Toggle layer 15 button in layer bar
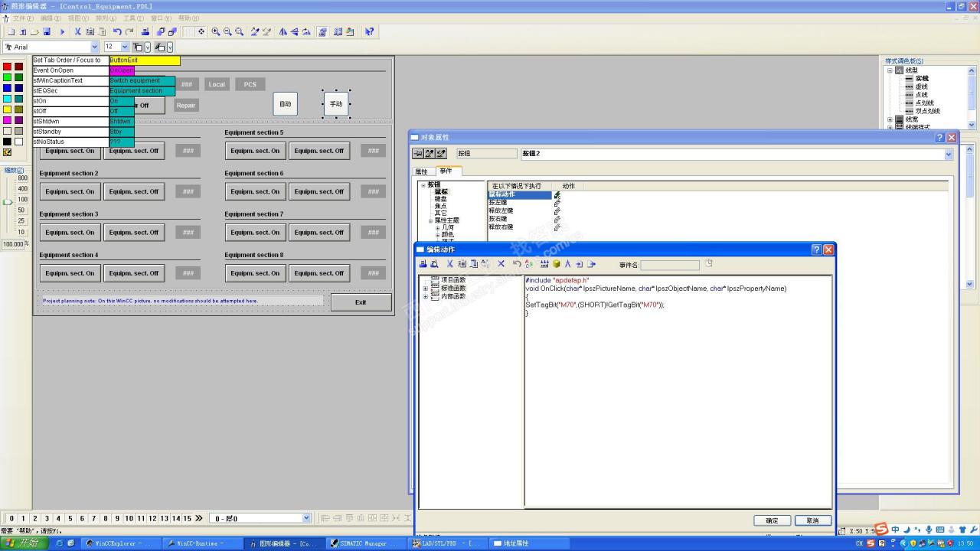This screenshot has width=980, height=551. pyautogui.click(x=188, y=518)
